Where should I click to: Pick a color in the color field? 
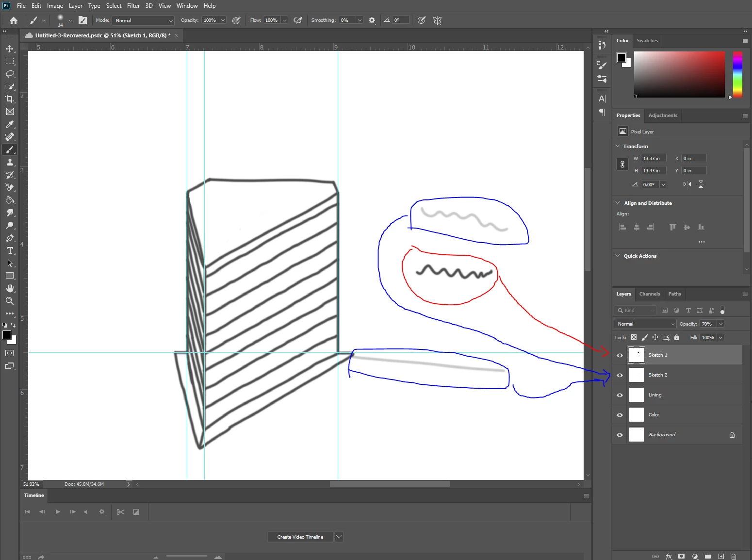coord(679,75)
